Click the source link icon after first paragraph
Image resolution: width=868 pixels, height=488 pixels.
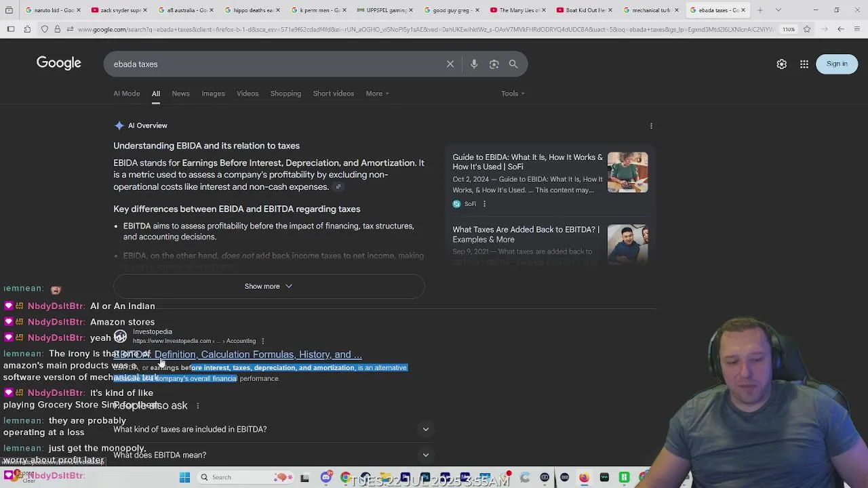338,187
